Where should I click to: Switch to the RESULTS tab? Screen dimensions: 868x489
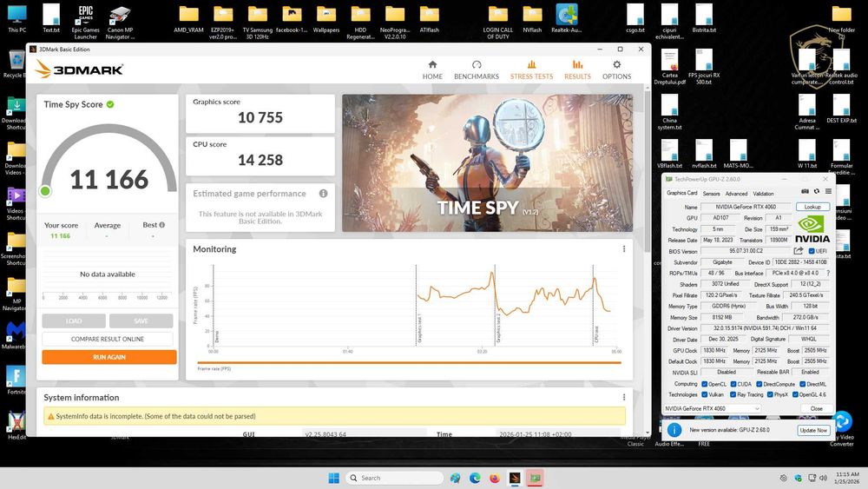(577, 69)
